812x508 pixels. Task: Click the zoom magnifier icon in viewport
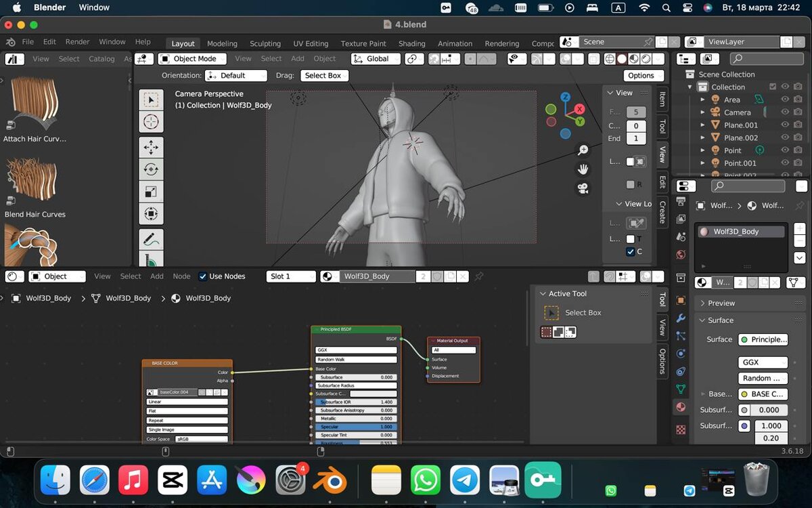coord(583,150)
